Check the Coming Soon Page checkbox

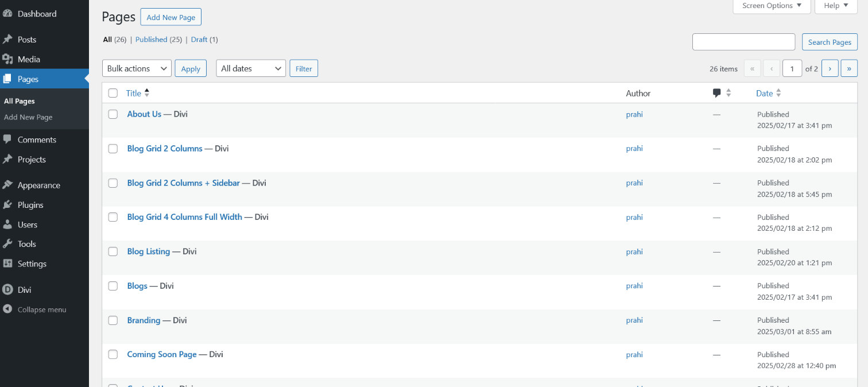pyautogui.click(x=113, y=354)
